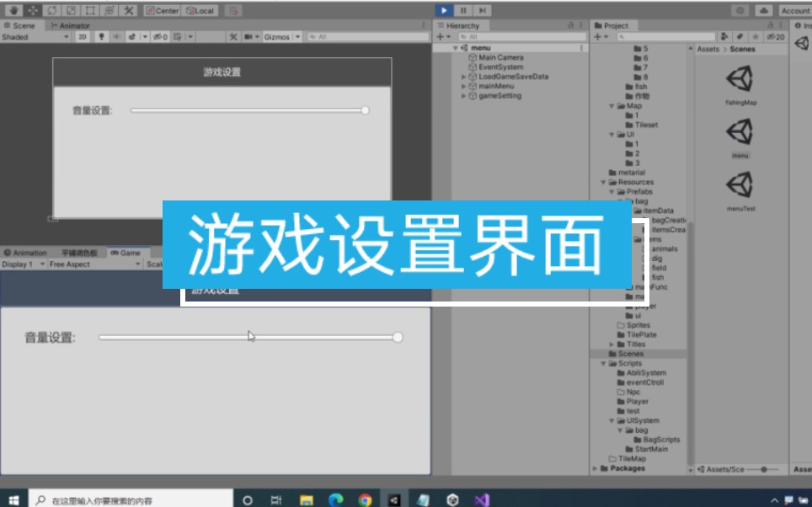This screenshot has height=507, width=812.
Task: Select the Move tool
Action: (33, 10)
